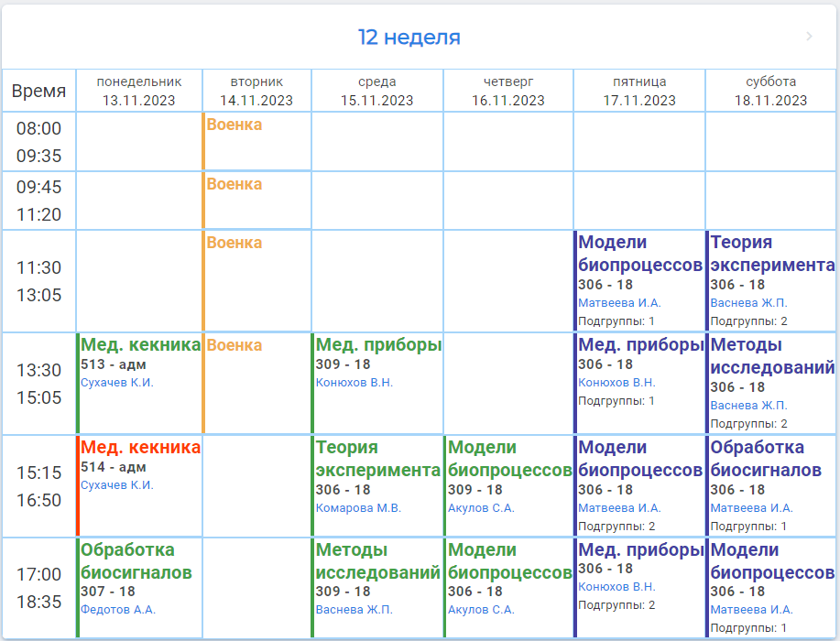Select the понедельник 13.11.2023 column header
840x641 pixels.
click(139, 91)
